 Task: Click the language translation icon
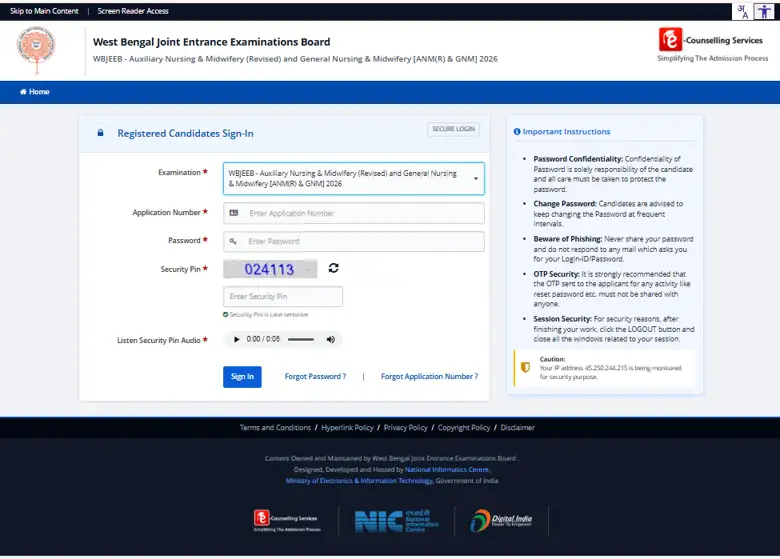(x=742, y=11)
